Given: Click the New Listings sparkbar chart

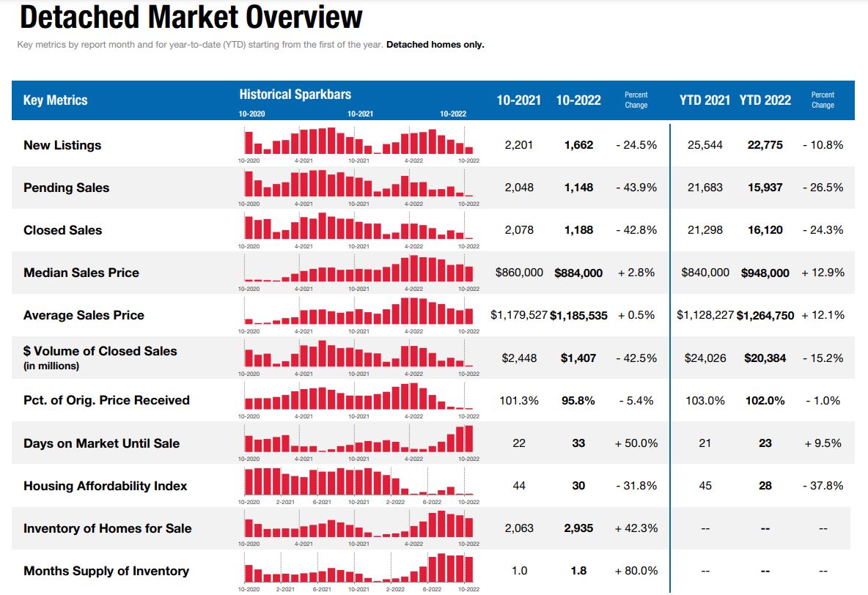Looking at the screenshot, I should pos(359,139).
